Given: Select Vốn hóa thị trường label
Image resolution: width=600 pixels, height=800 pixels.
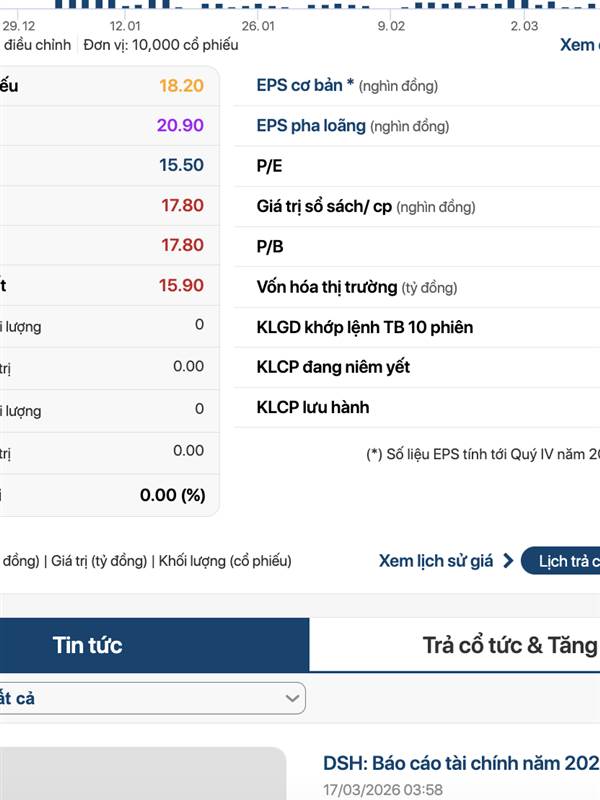Looking at the screenshot, I should [327, 287].
